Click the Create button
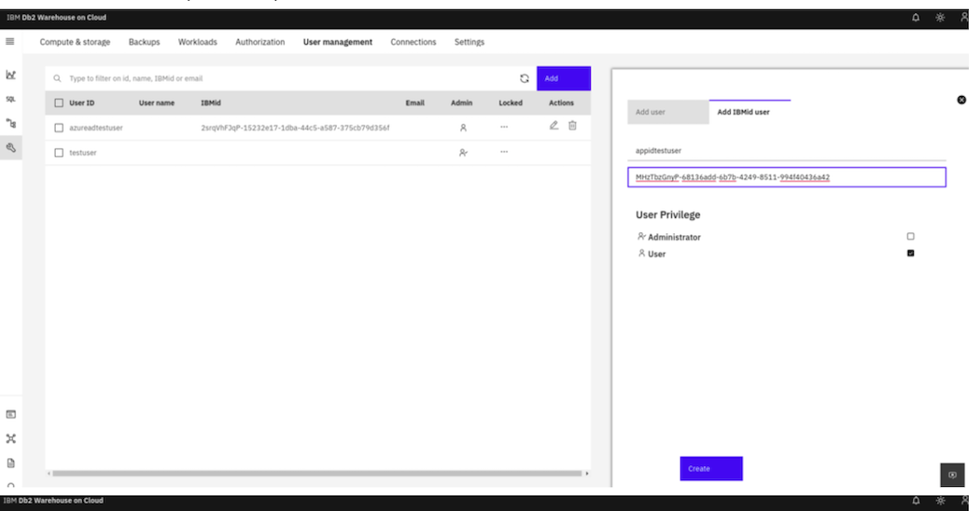 point(711,468)
